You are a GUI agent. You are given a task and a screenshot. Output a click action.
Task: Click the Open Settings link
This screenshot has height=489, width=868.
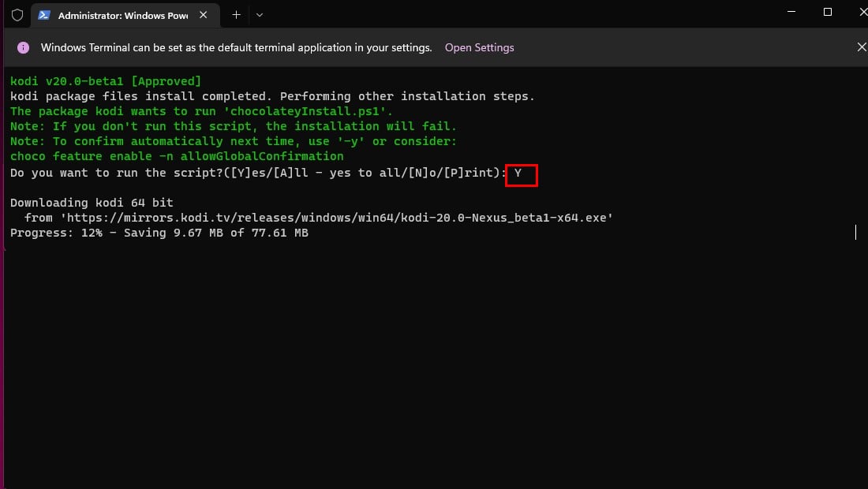click(479, 47)
